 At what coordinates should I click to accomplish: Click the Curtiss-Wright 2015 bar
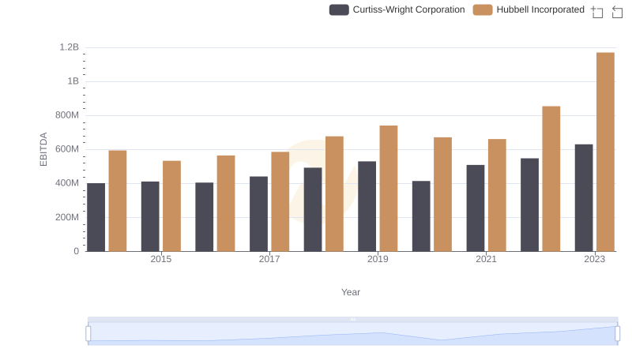[x=150, y=216]
